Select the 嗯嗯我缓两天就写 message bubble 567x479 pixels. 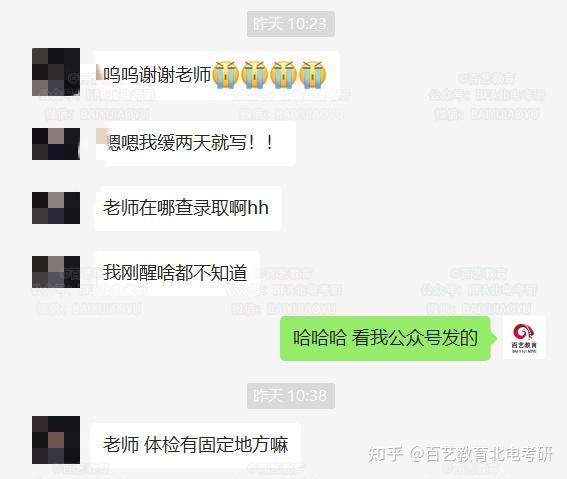click(x=196, y=144)
